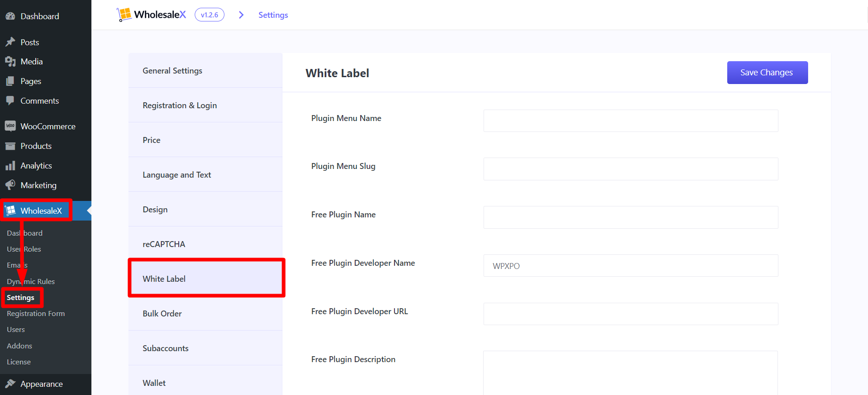868x395 pixels.
Task: Click the v1.2.6 version badge
Action: (x=209, y=15)
